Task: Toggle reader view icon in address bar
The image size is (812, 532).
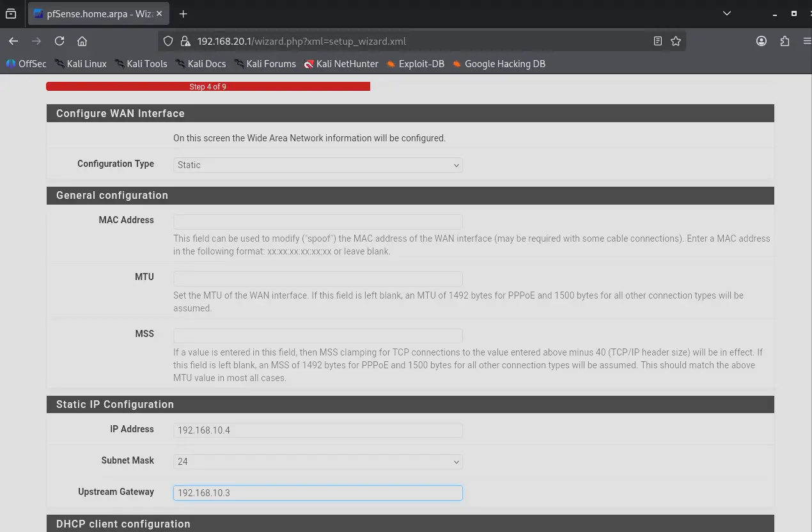Action: (658, 41)
